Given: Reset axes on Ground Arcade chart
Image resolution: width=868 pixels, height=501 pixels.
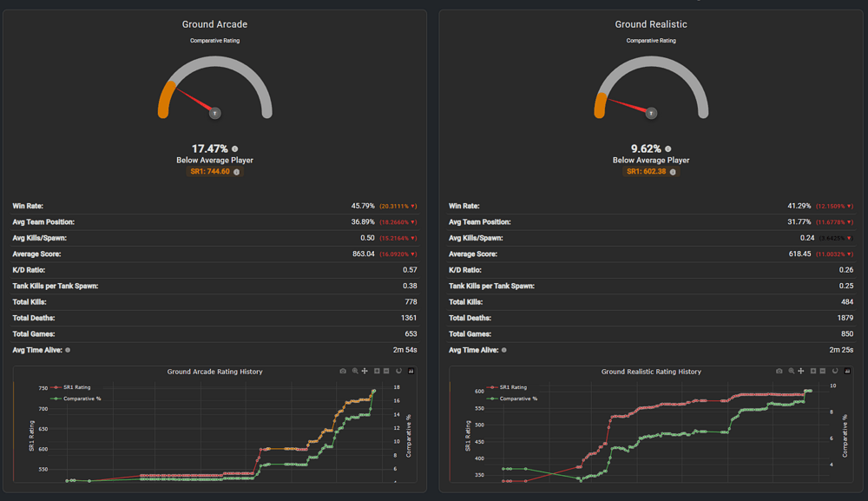Looking at the screenshot, I should point(398,371).
